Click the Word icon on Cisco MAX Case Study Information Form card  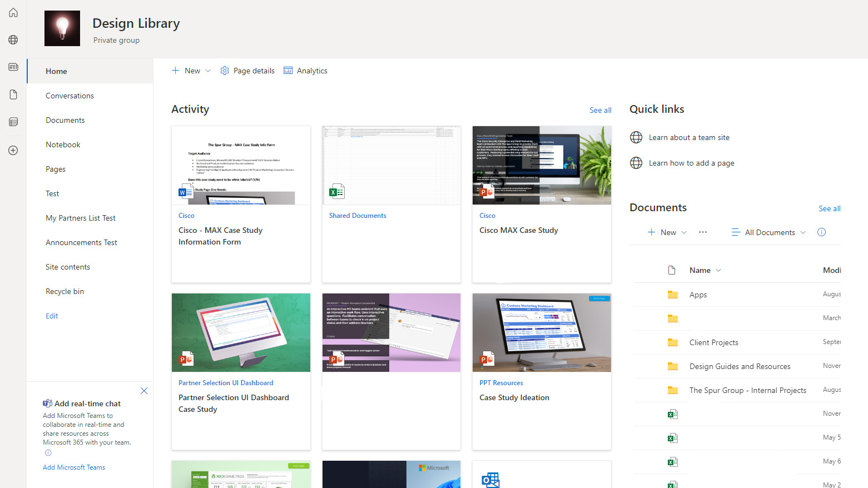click(186, 192)
